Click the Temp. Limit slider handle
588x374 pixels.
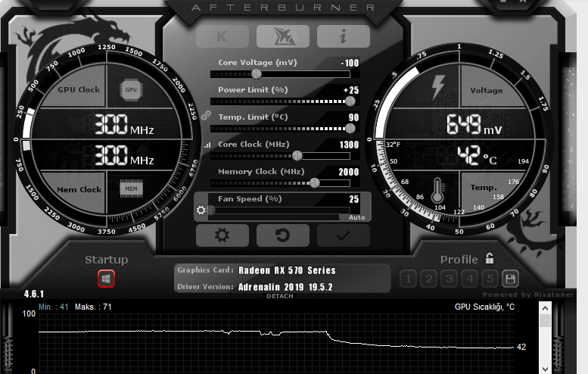pyautogui.click(x=350, y=128)
